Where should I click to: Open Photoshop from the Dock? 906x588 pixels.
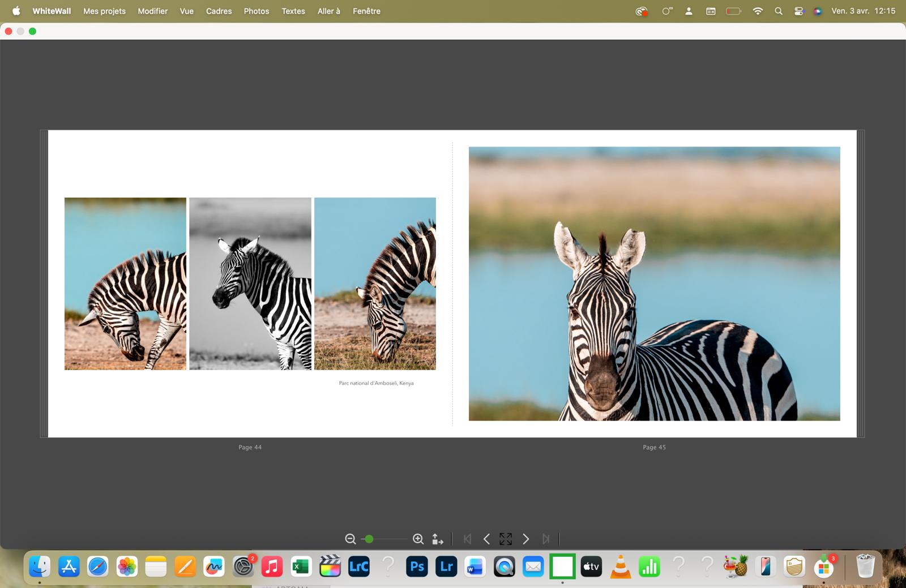[417, 566]
